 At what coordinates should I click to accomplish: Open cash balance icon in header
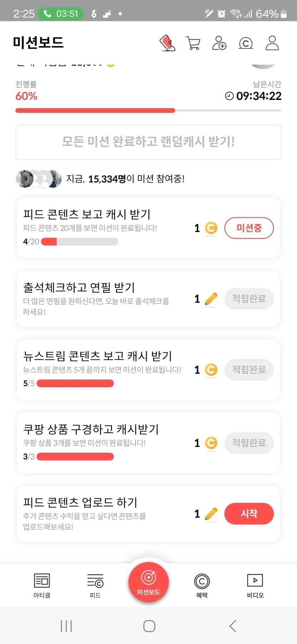(245, 43)
